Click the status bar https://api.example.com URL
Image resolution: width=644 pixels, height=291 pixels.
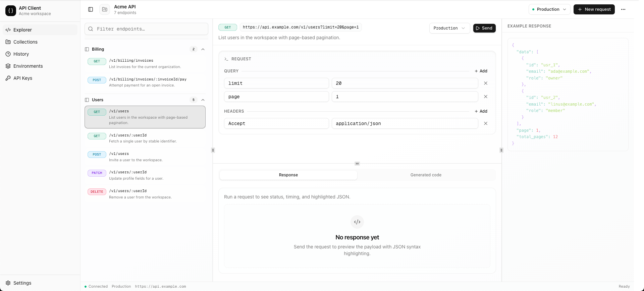[x=160, y=287]
